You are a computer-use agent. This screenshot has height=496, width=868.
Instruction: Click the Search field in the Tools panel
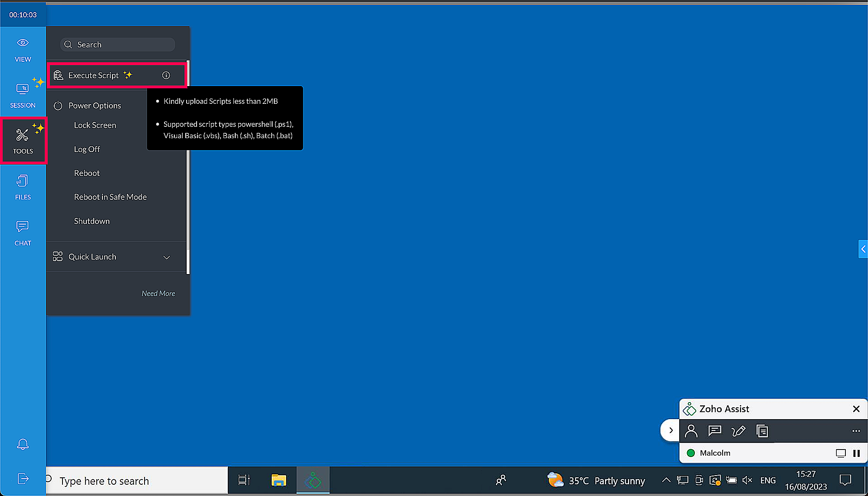pos(117,44)
